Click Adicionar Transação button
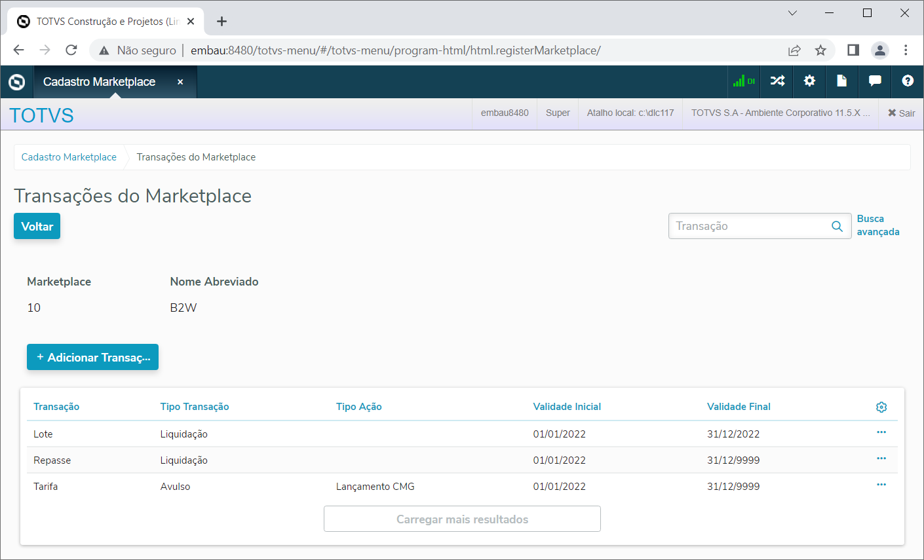This screenshot has height=560, width=924. click(92, 357)
